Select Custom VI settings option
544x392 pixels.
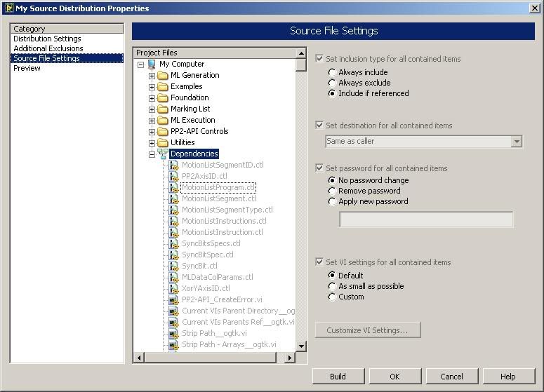[332, 297]
